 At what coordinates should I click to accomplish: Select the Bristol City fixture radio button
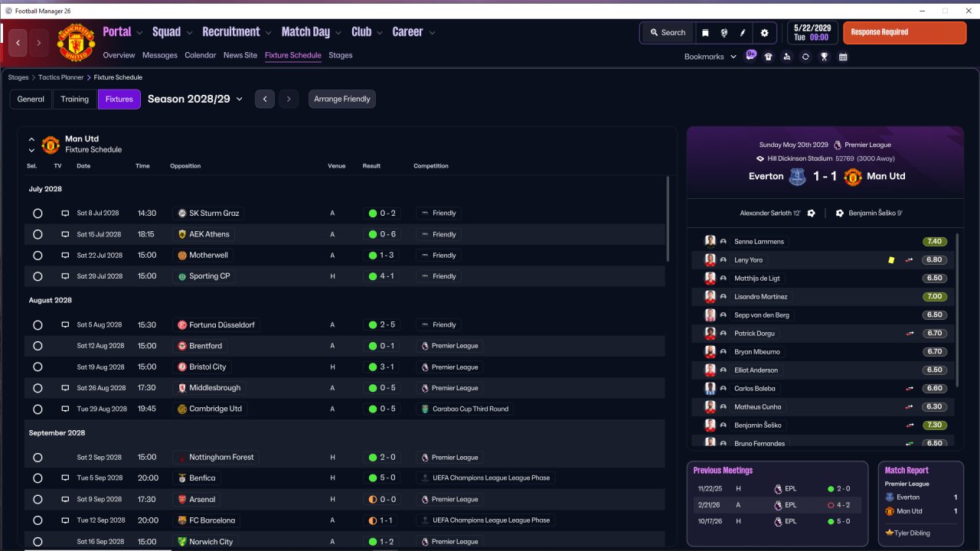pos(38,367)
